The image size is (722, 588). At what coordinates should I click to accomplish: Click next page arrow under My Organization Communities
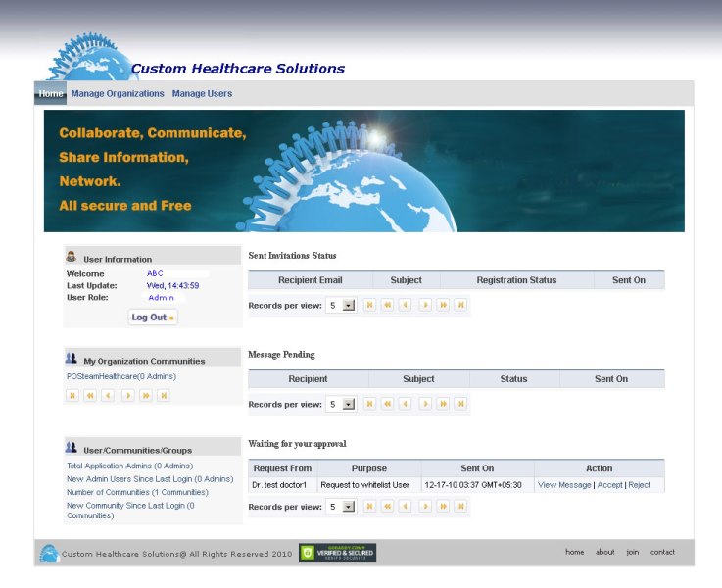[127, 396]
